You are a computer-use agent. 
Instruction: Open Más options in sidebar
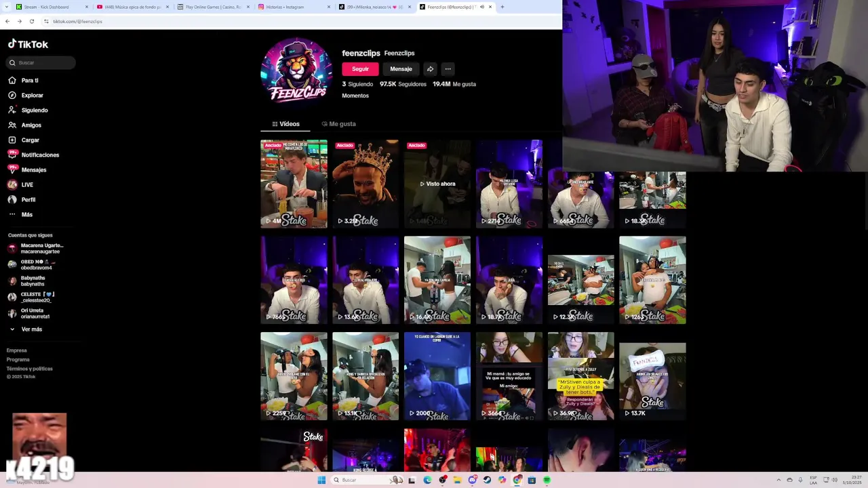[x=21, y=215]
